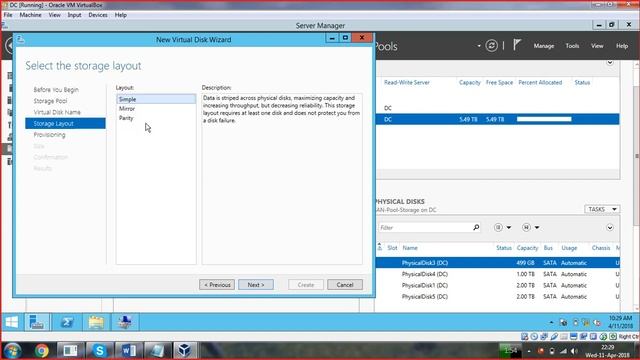Image resolution: width=640 pixels, height=360 pixels.
Task: Open Google Chrome on host taskbar
Action: coord(41,351)
